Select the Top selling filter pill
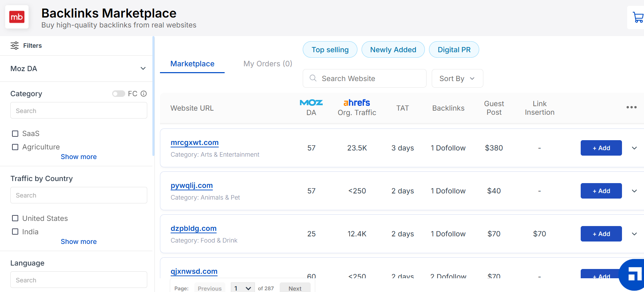 330,50
